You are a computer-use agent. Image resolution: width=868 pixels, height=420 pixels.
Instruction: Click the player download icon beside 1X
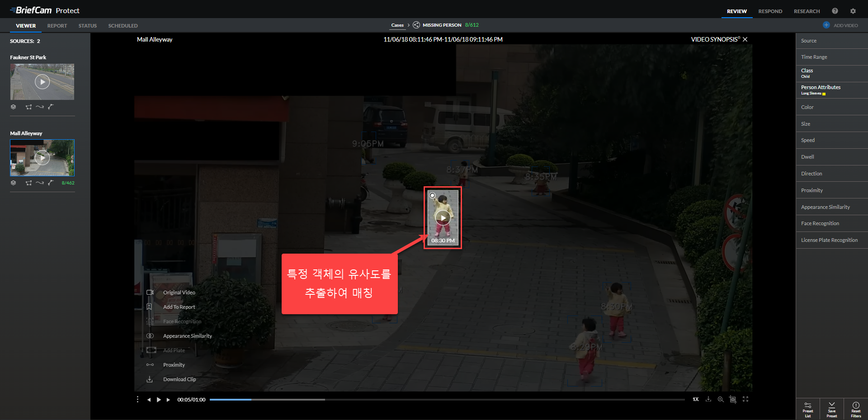click(x=708, y=399)
